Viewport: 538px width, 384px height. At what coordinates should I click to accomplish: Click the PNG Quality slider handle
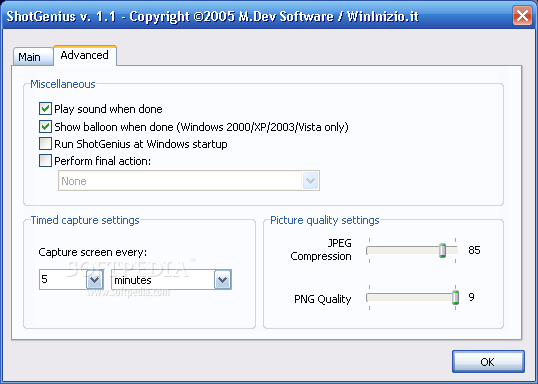pos(455,298)
